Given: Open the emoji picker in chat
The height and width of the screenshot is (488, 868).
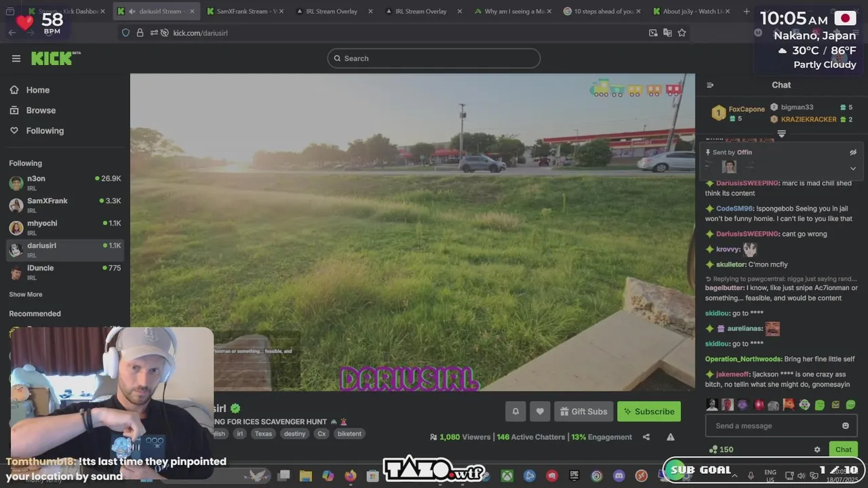Looking at the screenshot, I should [x=846, y=426].
